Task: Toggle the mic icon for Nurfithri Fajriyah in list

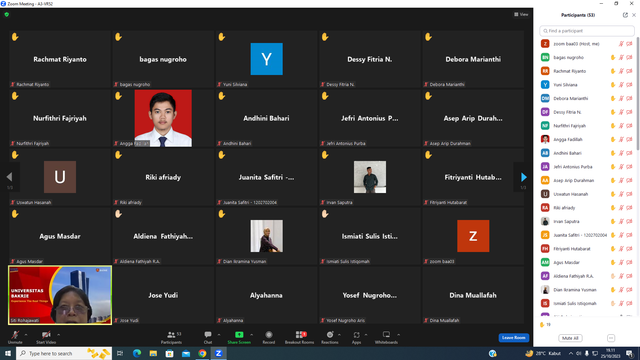Action: [x=621, y=126]
